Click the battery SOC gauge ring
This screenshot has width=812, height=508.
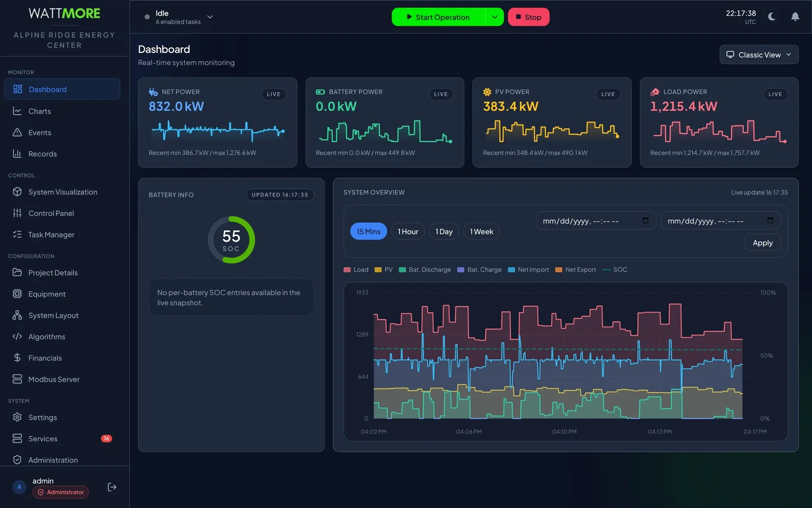[x=231, y=240]
